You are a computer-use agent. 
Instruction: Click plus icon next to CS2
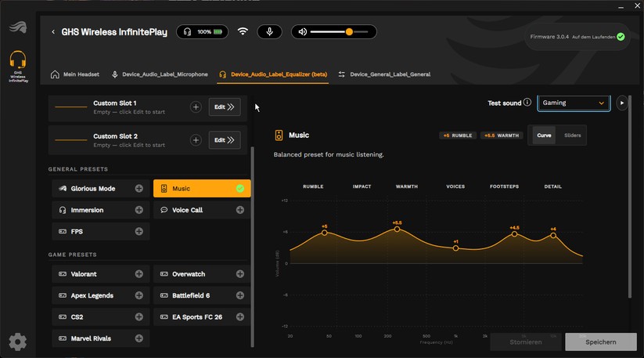(139, 317)
